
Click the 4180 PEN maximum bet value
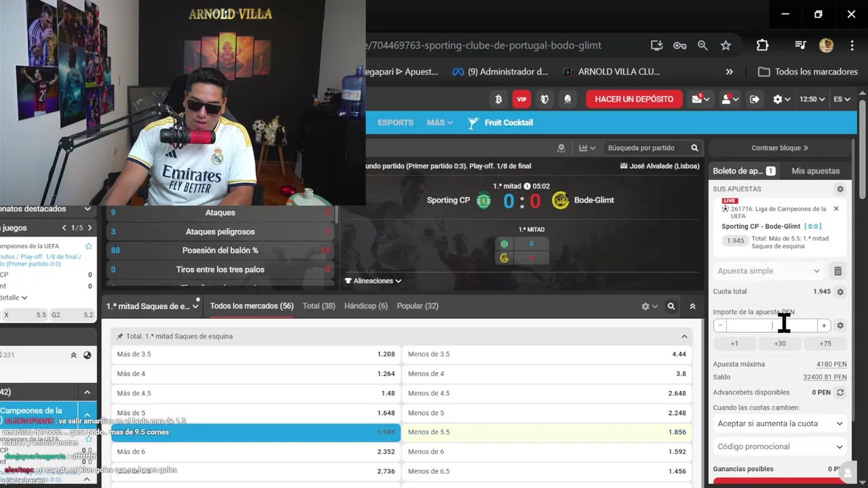[831, 364]
